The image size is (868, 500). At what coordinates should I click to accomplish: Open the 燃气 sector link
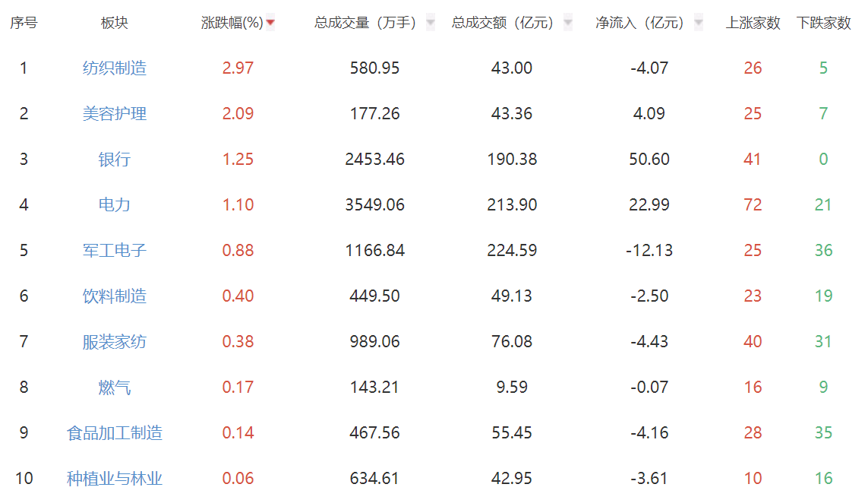(x=115, y=388)
